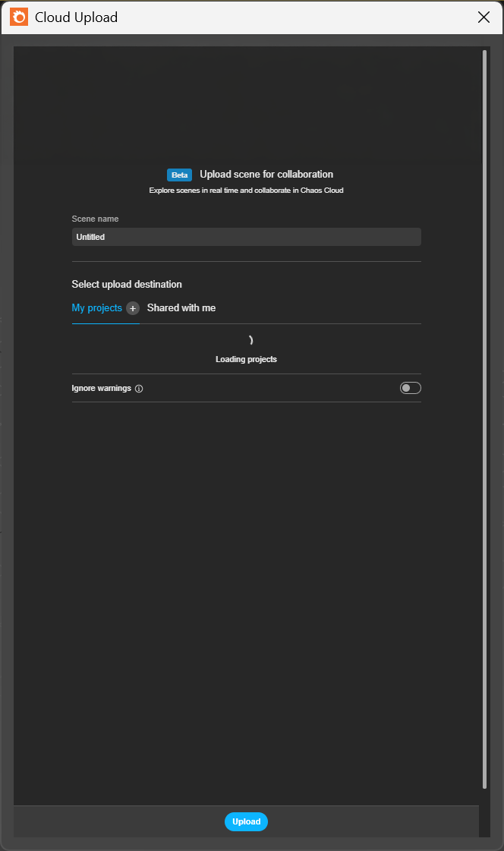
Task: Focus the Scene name input field
Action: pos(246,237)
